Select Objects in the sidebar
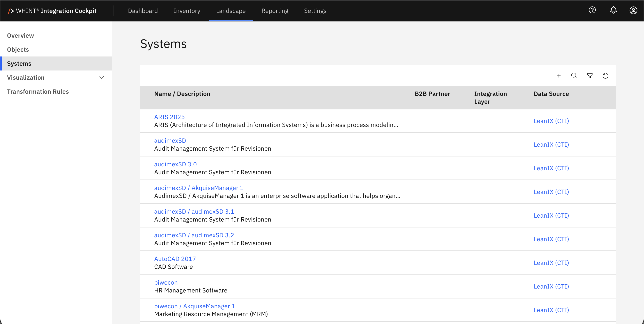Screen dimensions: 644x324 tap(18, 49)
